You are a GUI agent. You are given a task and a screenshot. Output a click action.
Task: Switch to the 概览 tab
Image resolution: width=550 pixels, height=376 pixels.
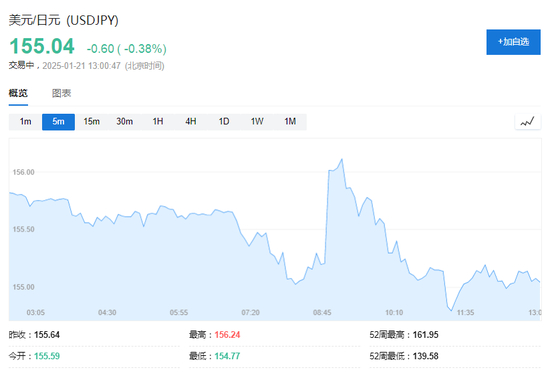18,93
